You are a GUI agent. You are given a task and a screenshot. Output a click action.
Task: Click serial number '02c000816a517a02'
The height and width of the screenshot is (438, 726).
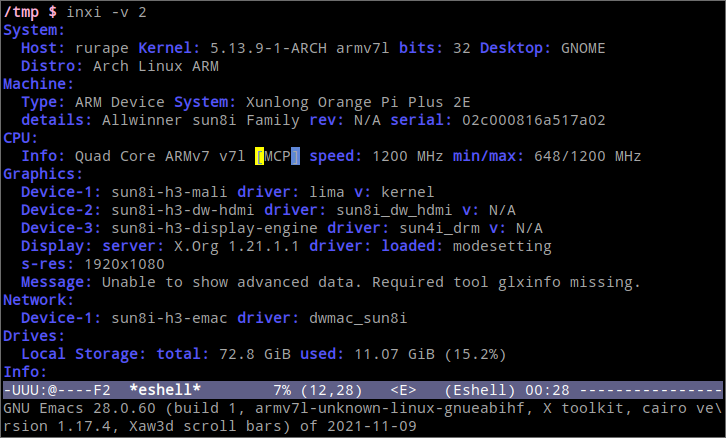[x=533, y=120]
